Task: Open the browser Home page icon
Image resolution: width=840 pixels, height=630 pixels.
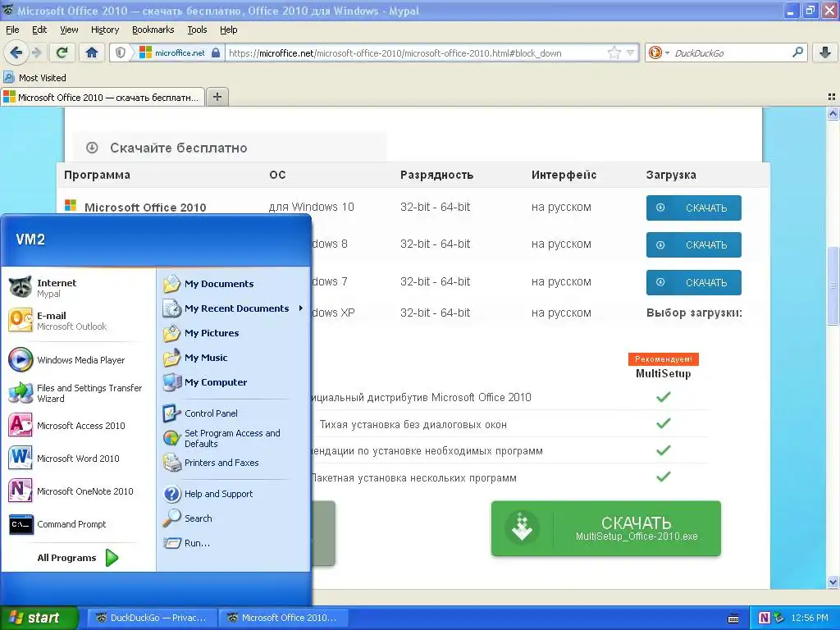Action: (x=92, y=52)
